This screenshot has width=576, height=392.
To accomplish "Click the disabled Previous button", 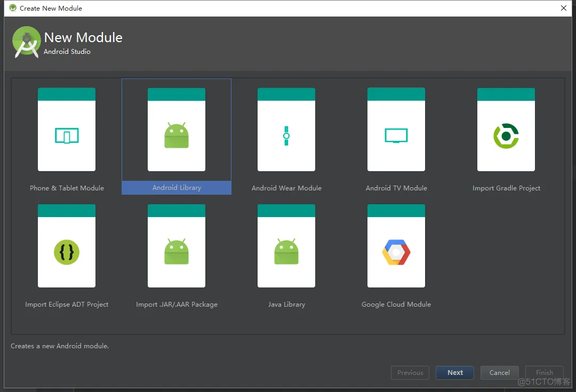I will click(410, 372).
